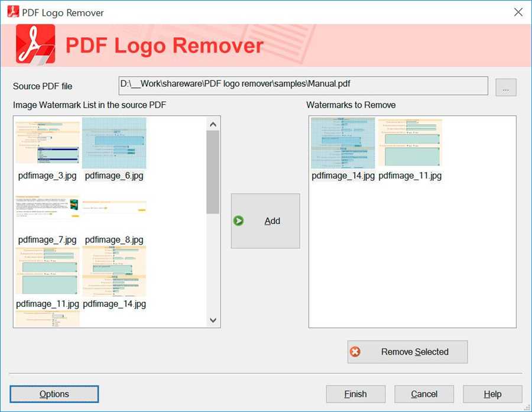
Task: Browse for source PDF with ellipsis button
Action: click(x=505, y=87)
